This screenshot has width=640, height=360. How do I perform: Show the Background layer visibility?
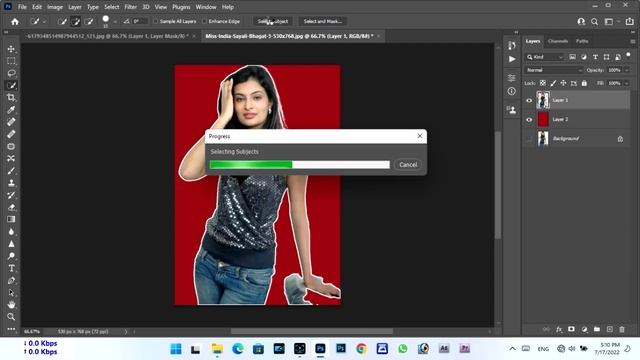[529, 139]
